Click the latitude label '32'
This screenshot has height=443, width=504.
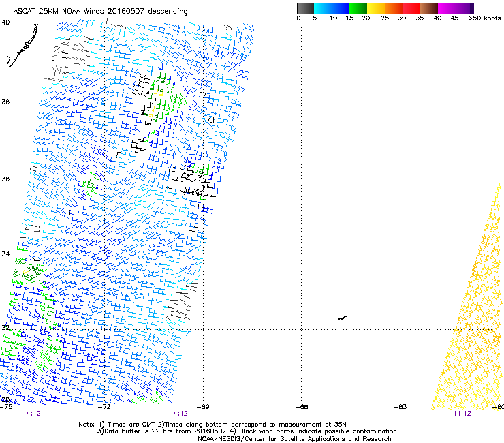[5, 328]
